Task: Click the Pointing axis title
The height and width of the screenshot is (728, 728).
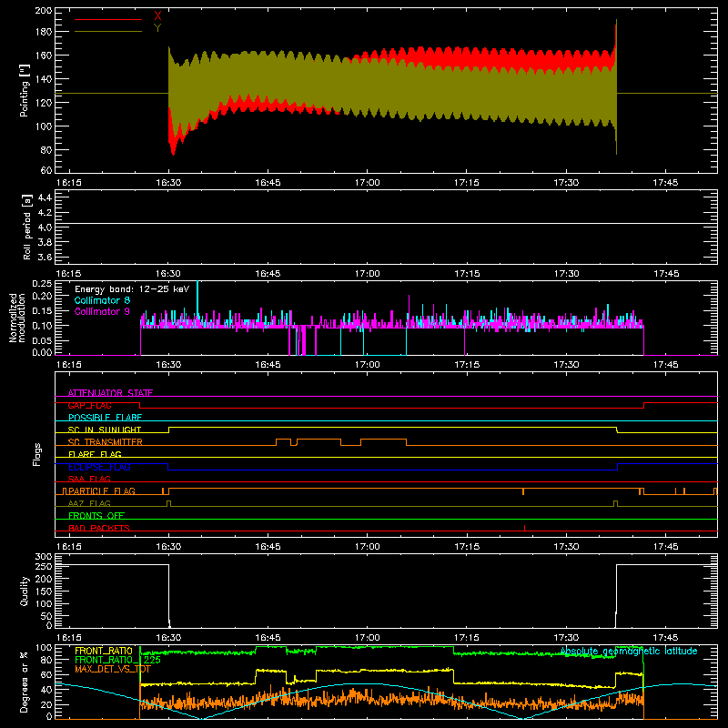Action: pyautogui.click(x=25, y=90)
